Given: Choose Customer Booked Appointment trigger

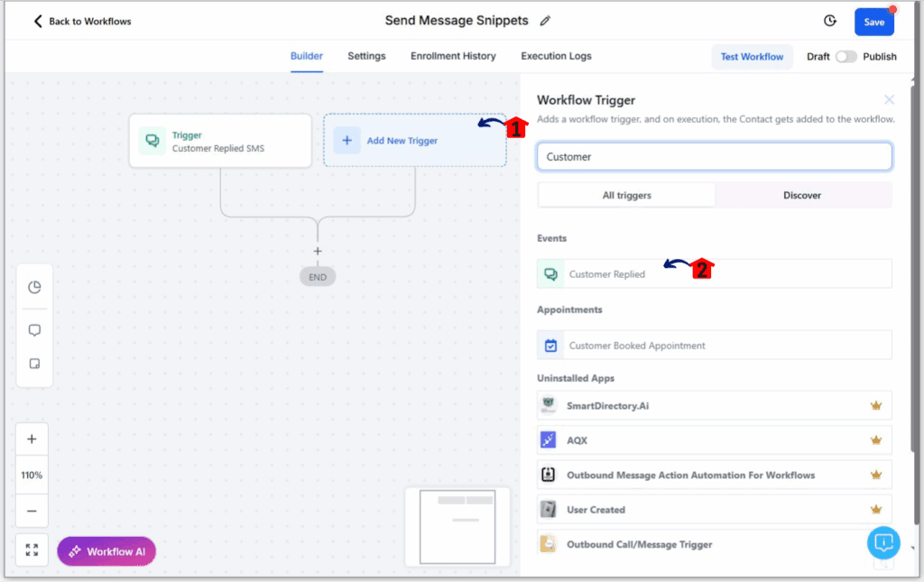Looking at the screenshot, I should click(715, 346).
